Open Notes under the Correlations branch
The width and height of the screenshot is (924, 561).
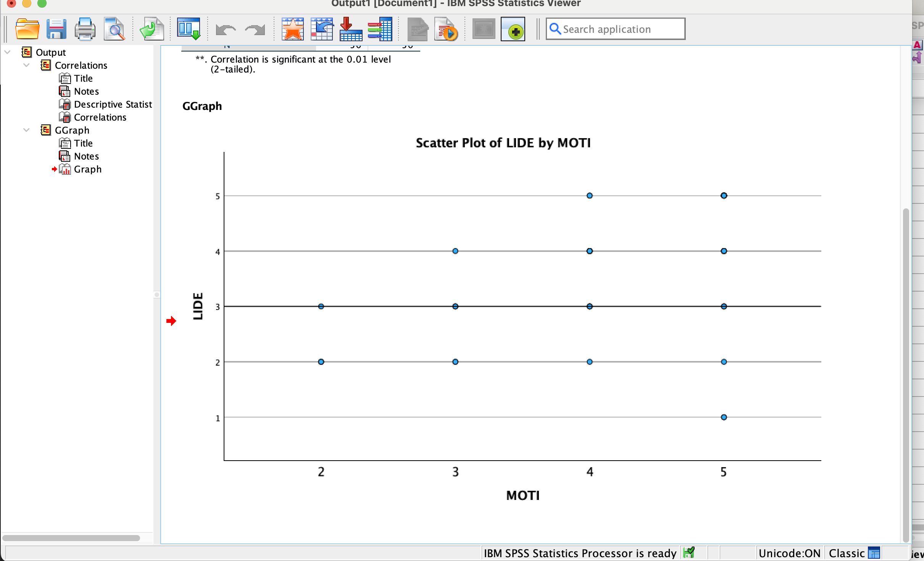(x=87, y=91)
